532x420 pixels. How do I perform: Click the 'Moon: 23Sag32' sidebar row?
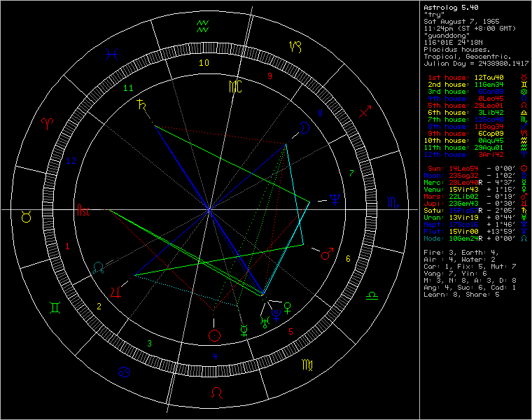click(x=476, y=176)
